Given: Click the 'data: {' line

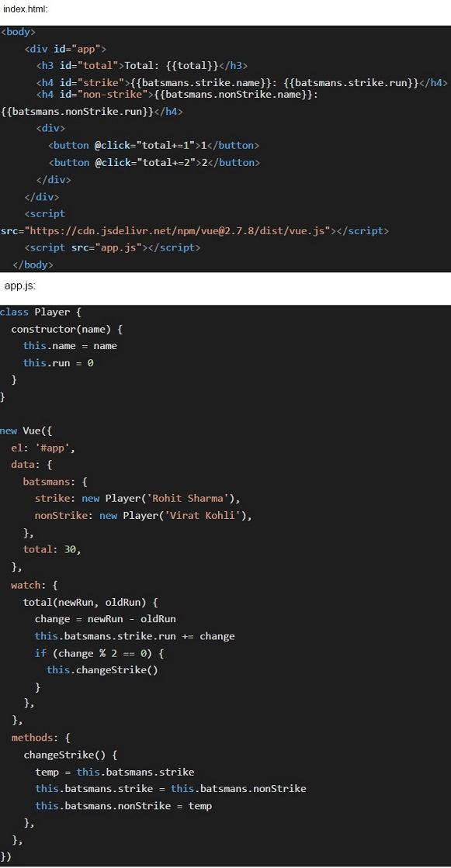Looking at the screenshot, I should [x=32, y=465].
